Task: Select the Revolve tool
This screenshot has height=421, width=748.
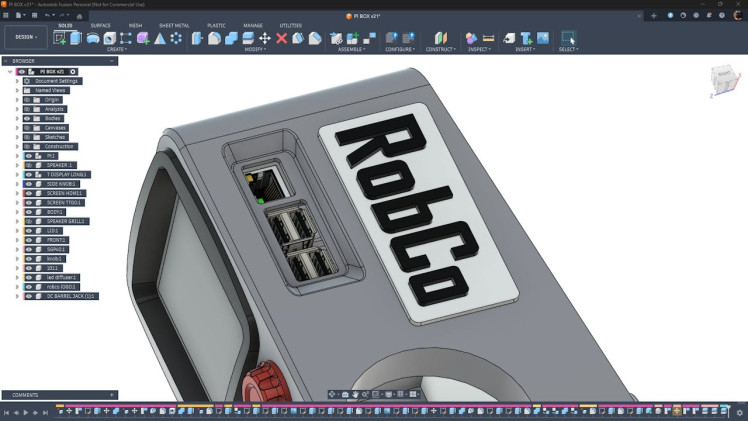Action: point(93,38)
